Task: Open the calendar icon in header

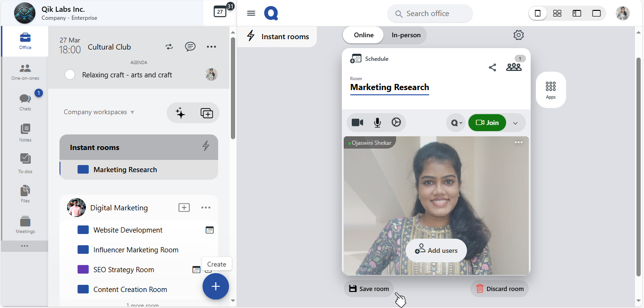Action: (x=220, y=12)
